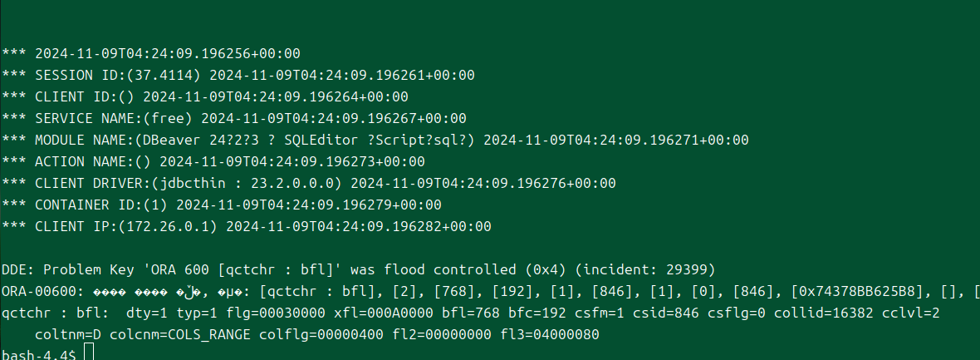Click the bash-4.4$ shell prompt
Image resolution: width=980 pixels, height=360 pixels.
pyautogui.click(x=39, y=355)
